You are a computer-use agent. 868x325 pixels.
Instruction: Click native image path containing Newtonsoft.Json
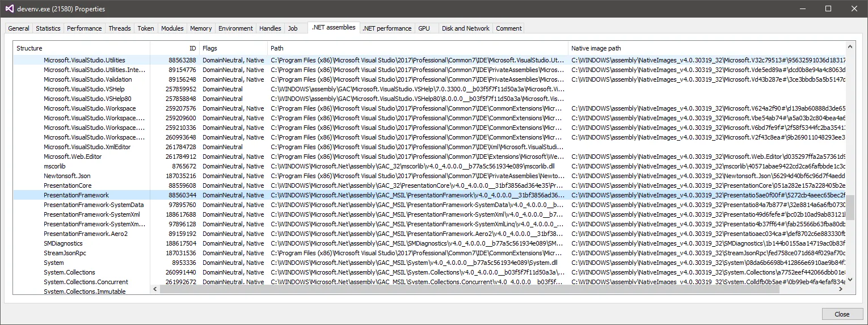[x=708, y=176]
